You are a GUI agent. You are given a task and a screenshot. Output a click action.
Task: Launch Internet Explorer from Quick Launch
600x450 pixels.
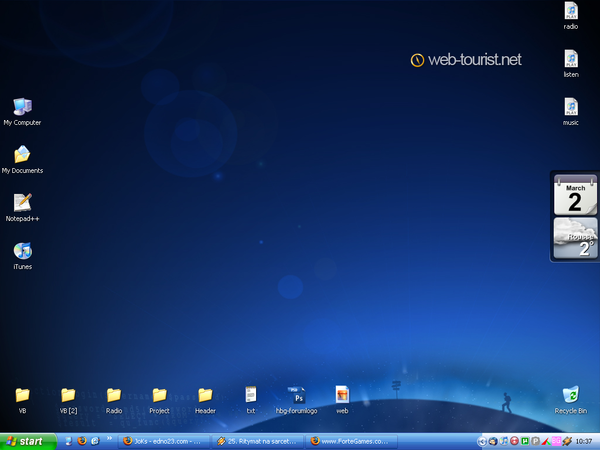(x=95, y=441)
